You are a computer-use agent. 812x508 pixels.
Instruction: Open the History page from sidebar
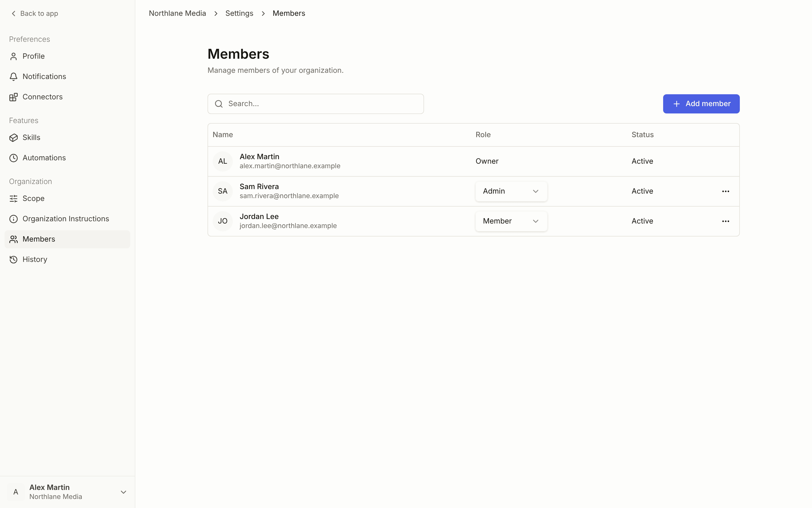click(67, 260)
